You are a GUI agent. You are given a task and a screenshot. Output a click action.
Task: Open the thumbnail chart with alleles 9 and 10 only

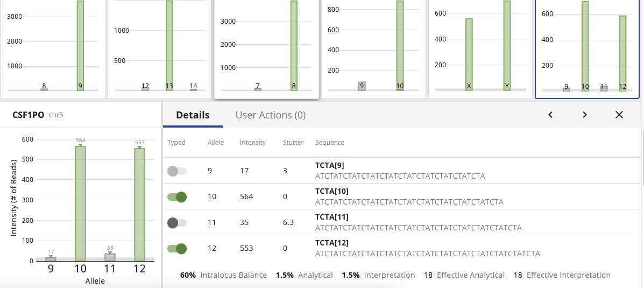[x=373, y=49]
